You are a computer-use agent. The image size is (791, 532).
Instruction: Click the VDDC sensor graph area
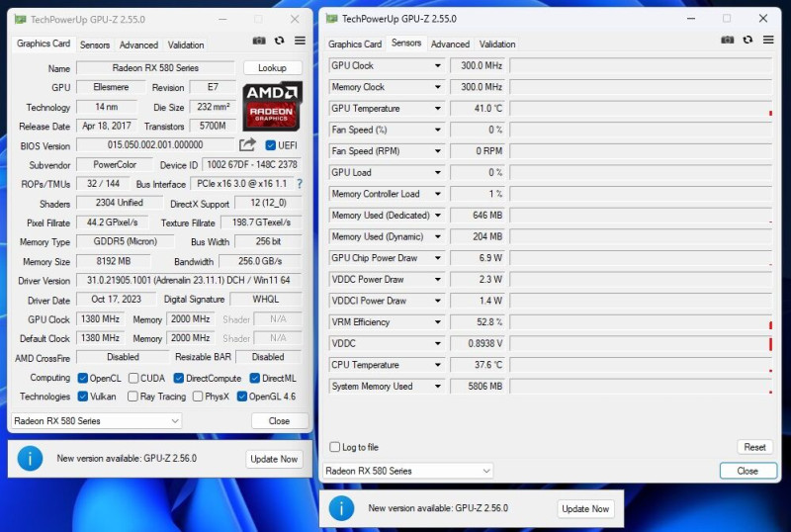pos(641,344)
